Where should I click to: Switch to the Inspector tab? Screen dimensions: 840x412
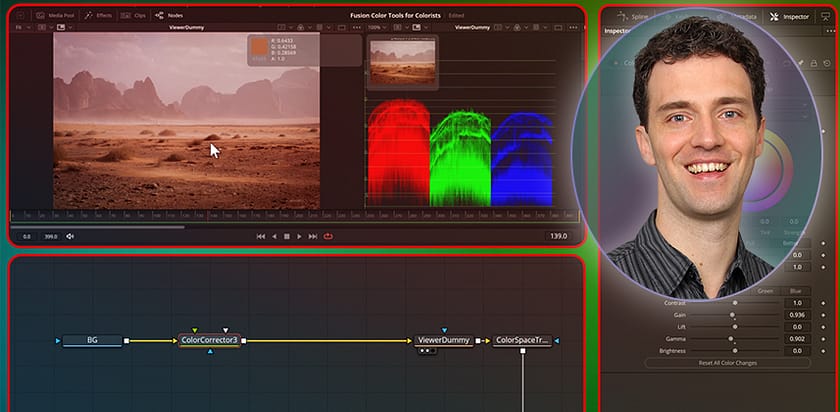coord(790,17)
